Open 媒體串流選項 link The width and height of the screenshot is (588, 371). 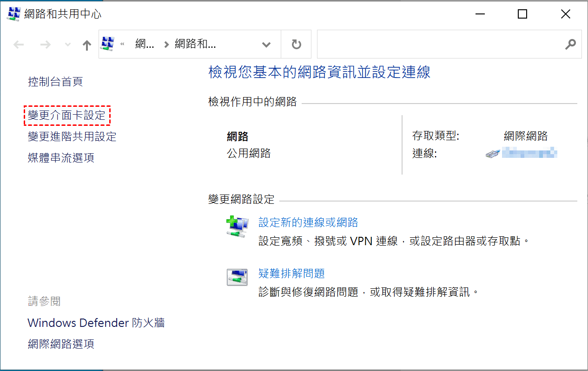pyautogui.click(x=61, y=158)
